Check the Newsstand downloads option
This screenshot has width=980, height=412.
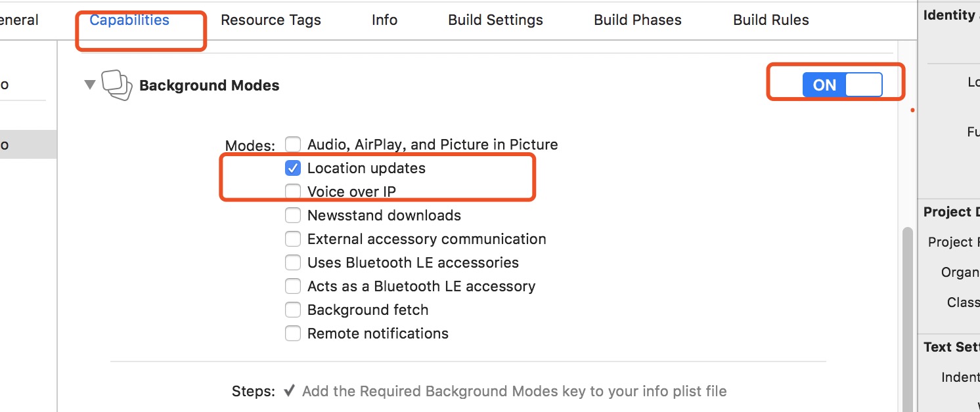tap(293, 215)
